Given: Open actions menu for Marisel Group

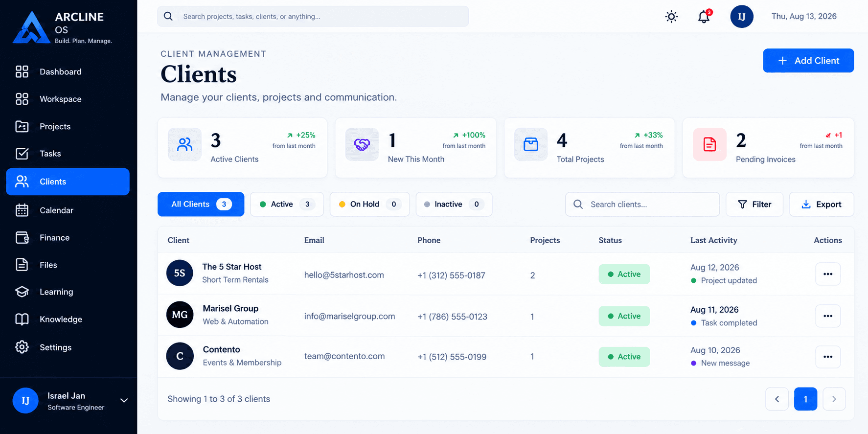Looking at the screenshot, I should click(x=828, y=316).
